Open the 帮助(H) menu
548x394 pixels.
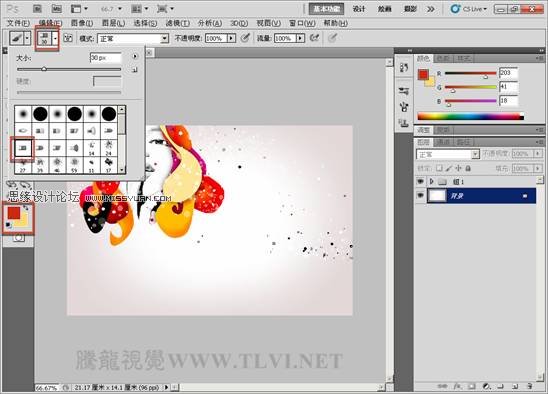(x=335, y=23)
